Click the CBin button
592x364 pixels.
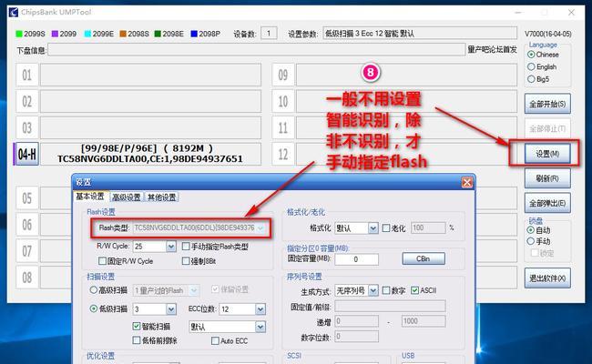tap(424, 258)
